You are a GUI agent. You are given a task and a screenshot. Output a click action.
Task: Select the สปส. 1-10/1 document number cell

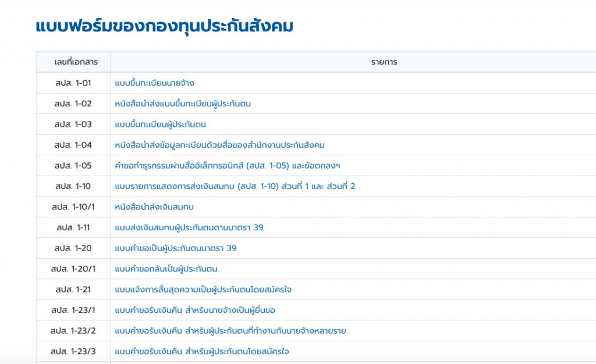tap(73, 207)
